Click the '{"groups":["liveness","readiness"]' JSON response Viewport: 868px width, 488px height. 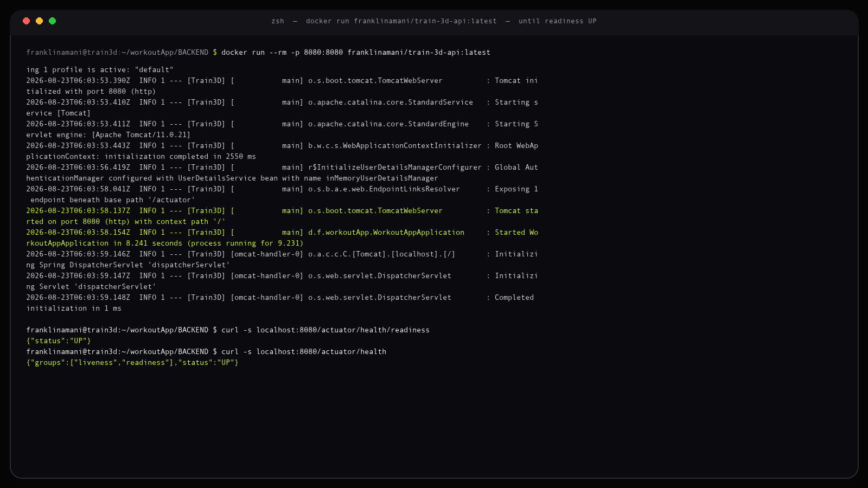coord(132,363)
